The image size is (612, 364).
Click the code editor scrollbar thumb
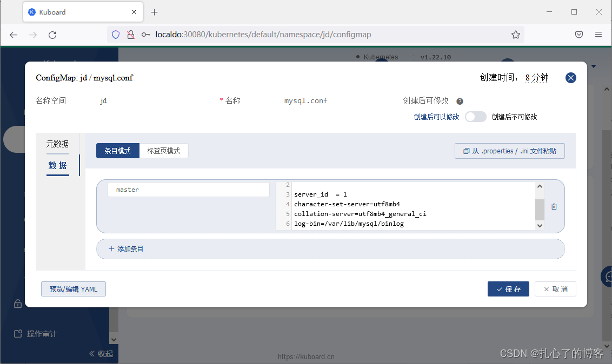click(x=540, y=210)
